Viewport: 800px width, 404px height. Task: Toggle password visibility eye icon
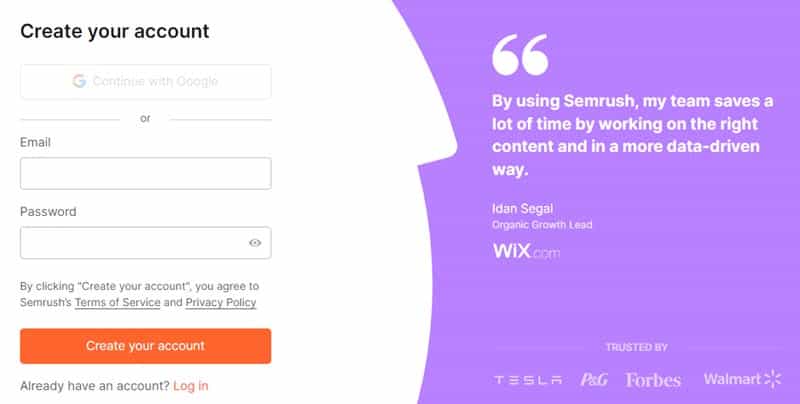coord(255,243)
